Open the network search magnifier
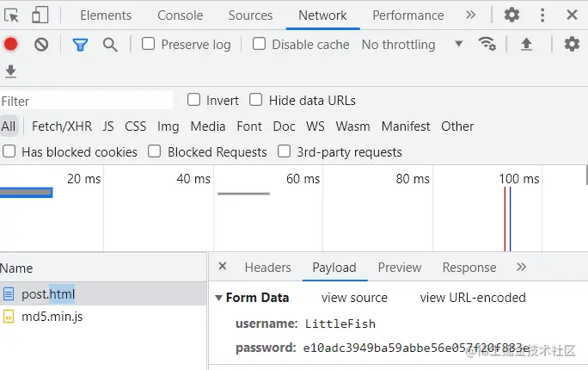Viewport: 588px width, 370px height. [x=110, y=45]
